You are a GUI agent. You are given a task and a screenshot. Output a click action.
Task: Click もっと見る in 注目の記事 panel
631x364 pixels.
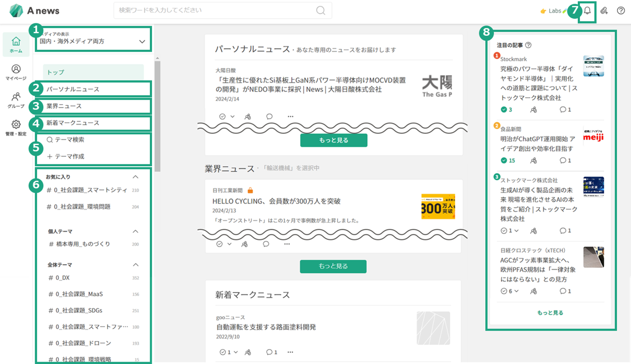click(x=550, y=312)
